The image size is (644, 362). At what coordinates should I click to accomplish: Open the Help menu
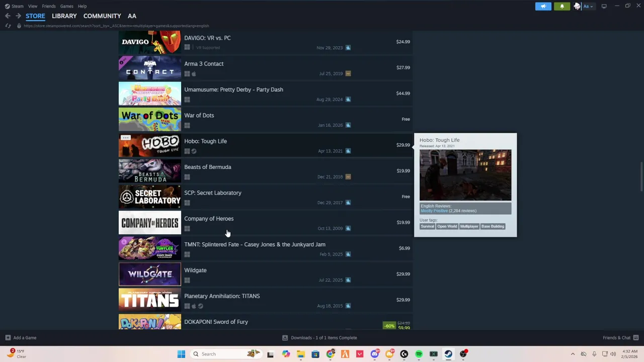click(82, 6)
